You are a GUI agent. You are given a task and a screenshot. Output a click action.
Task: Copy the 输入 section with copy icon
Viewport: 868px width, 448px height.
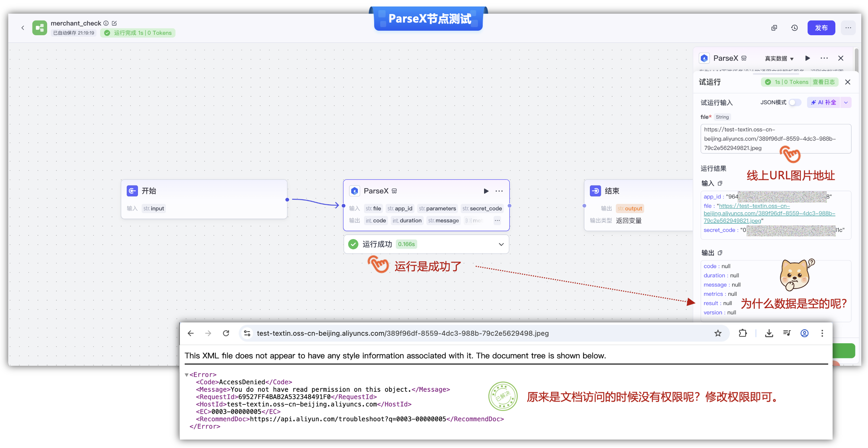tap(720, 183)
